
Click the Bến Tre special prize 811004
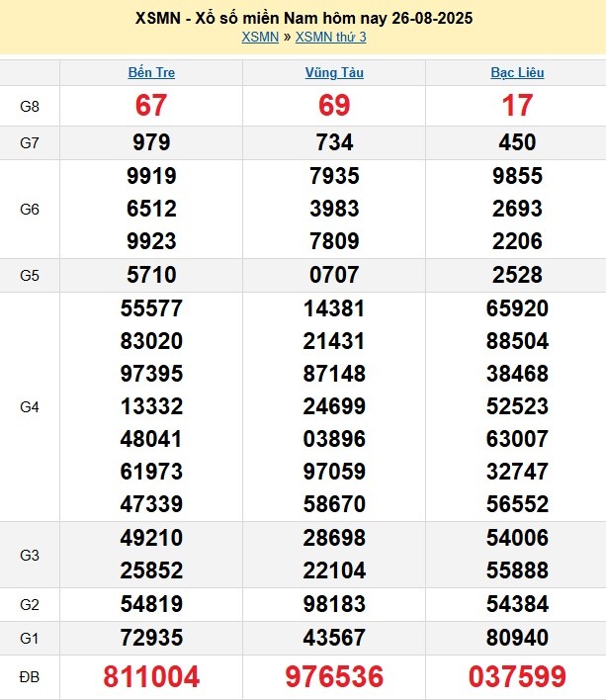pos(151,677)
